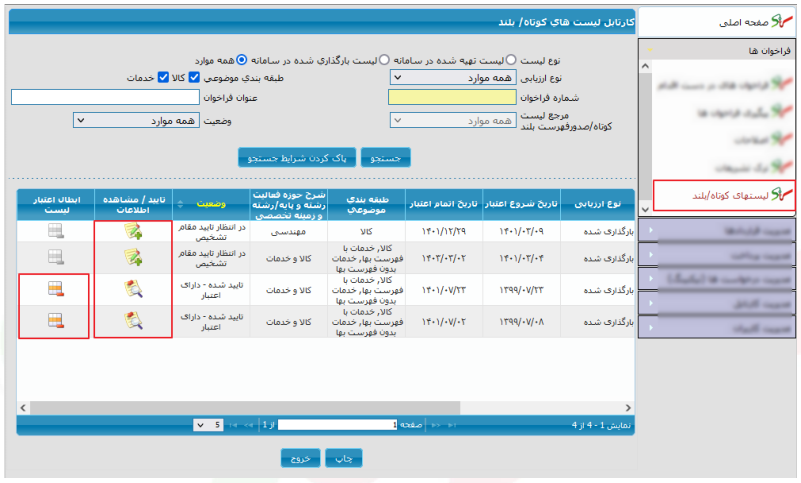Select radio لیست تهیه شده در سامانه
The image size is (801, 483).
click(x=511, y=60)
